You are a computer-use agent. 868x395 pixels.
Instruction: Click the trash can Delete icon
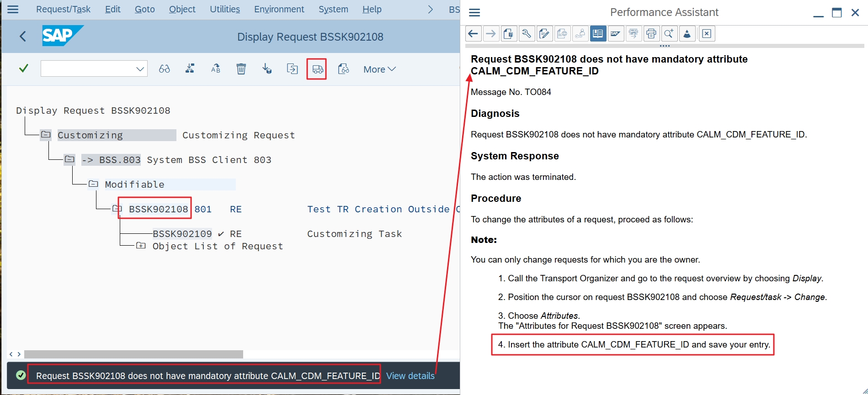(241, 69)
